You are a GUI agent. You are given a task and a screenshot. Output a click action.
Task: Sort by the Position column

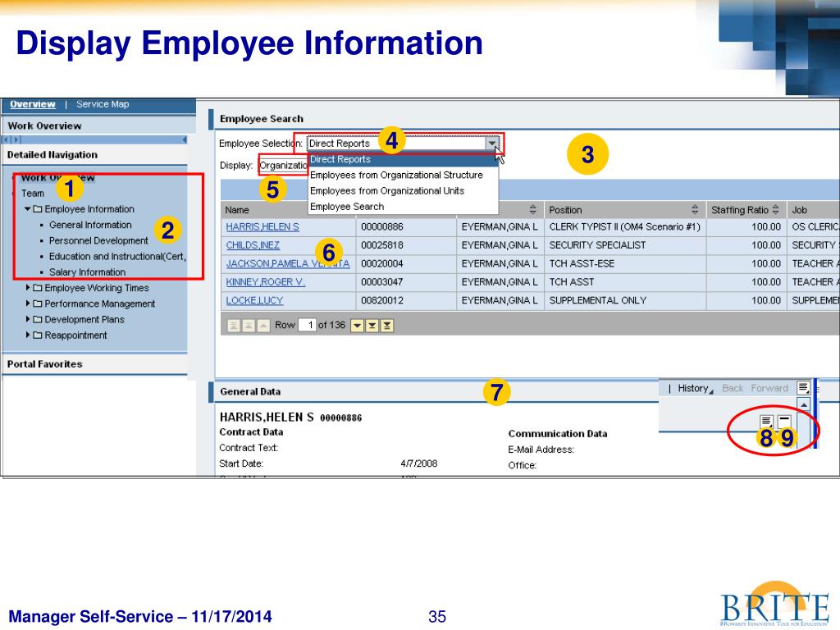coord(694,209)
